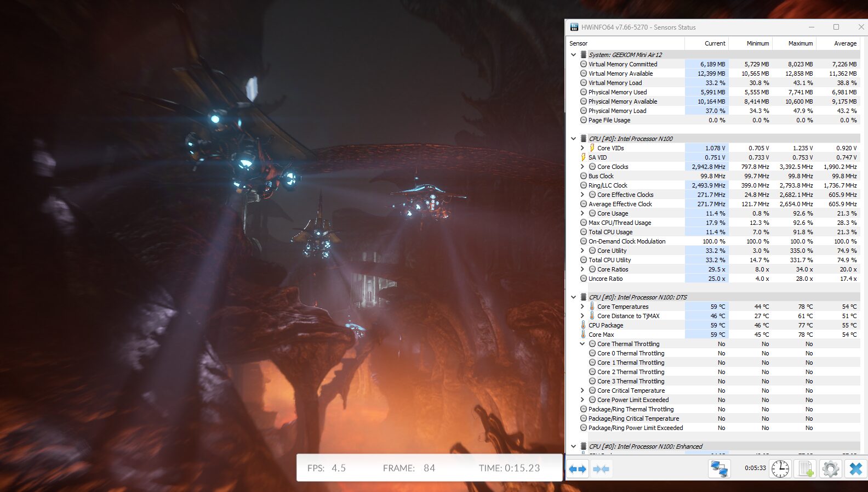This screenshot has height=492, width=868.
Task: Click the Current column header
Action: tap(706, 43)
